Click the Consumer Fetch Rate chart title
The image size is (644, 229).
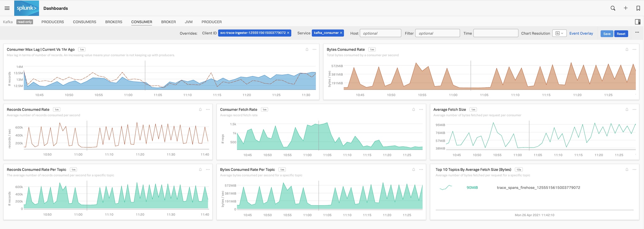click(x=239, y=109)
